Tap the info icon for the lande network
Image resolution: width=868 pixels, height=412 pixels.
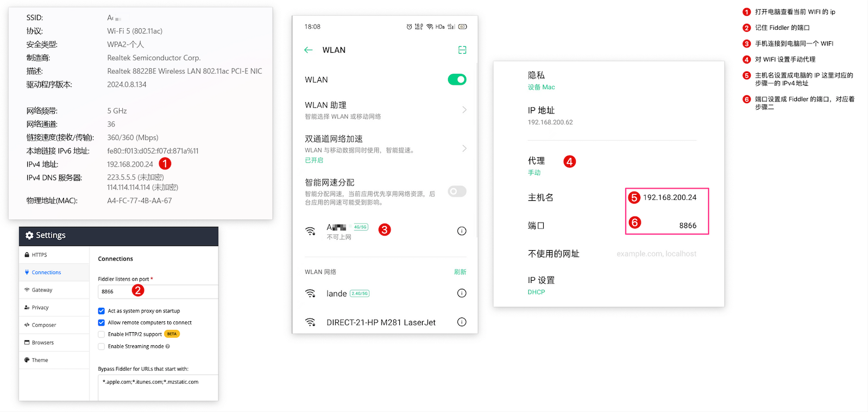(462, 293)
